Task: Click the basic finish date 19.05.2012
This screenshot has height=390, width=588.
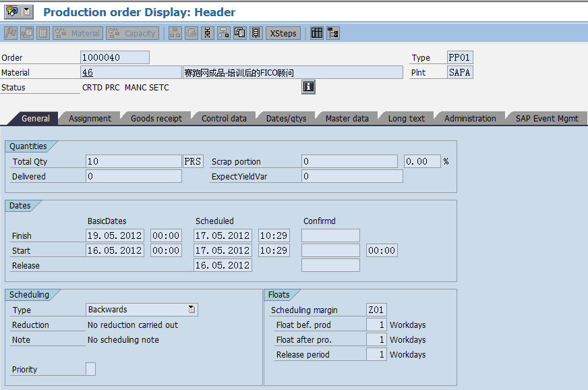Action: point(115,235)
